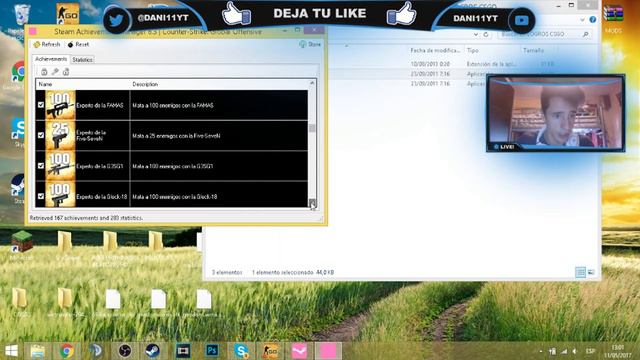Click the volume speaker tray icon
This screenshot has height=360, width=640.
[x=574, y=351]
